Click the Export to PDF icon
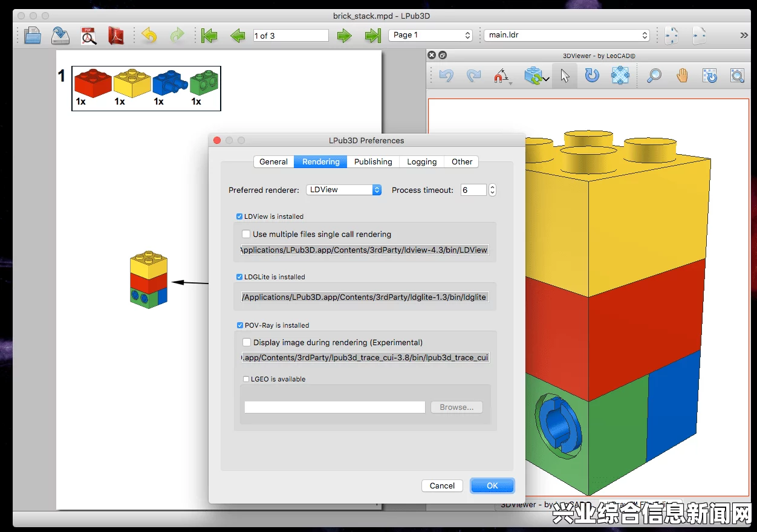Image resolution: width=757 pixels, height=532 pixels. pos(116,36)
